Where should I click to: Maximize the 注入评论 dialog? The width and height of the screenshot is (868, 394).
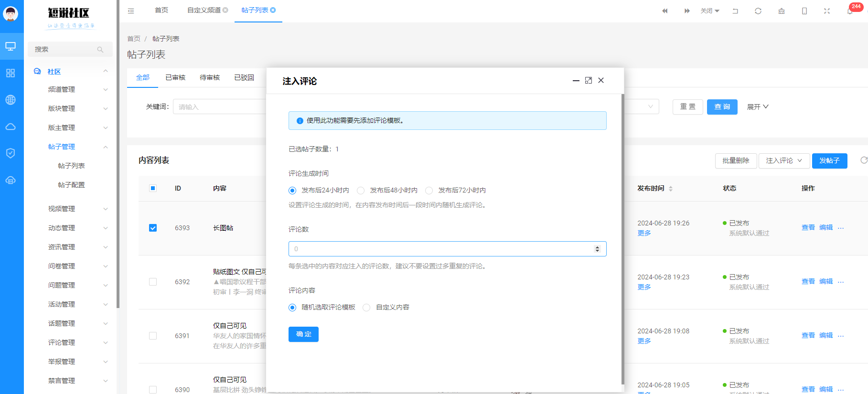point(589,80)
